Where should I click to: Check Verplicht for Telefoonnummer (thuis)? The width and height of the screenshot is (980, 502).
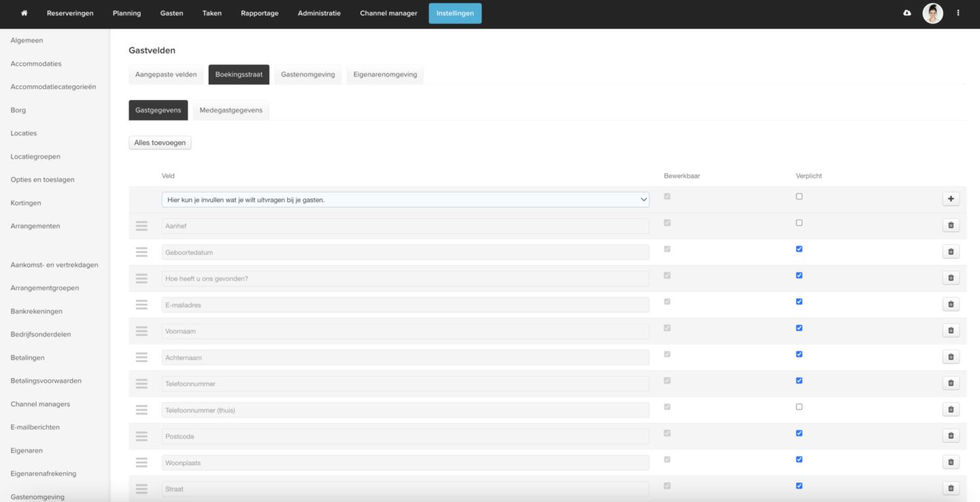coord(799,407)
